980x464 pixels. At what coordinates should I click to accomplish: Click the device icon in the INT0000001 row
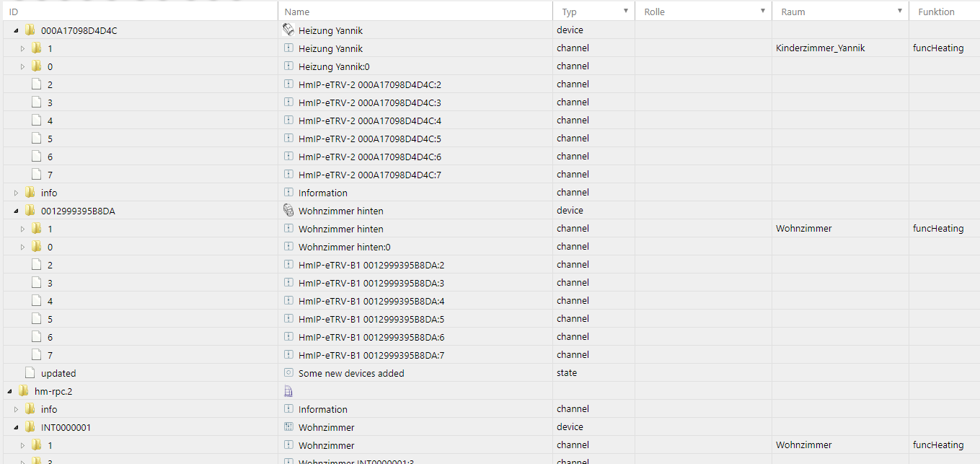288,427
